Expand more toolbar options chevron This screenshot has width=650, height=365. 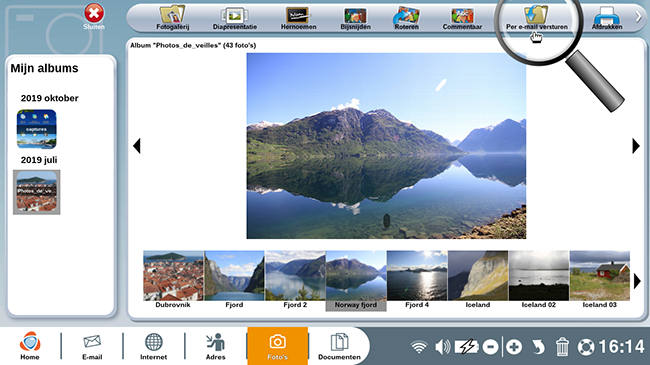pyautogui.click(x=638, y=17)
